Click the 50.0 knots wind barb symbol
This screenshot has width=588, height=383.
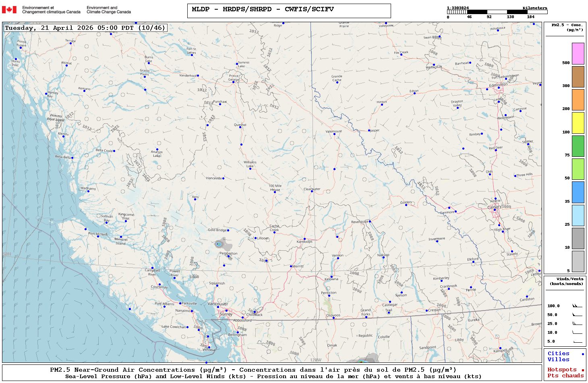577,315
